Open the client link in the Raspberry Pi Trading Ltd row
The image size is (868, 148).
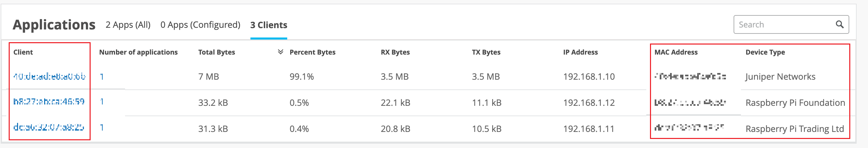pos(49,128)
